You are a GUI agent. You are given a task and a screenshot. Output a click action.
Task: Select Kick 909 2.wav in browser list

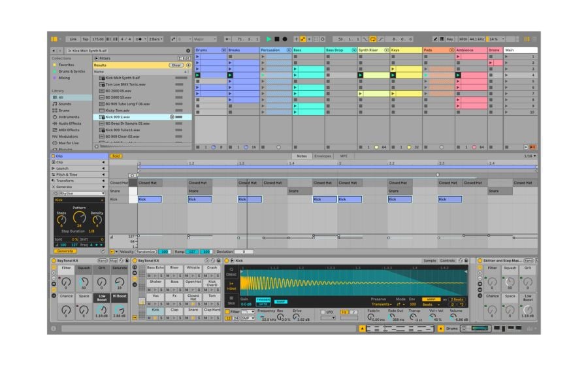(x=142, y=117)
